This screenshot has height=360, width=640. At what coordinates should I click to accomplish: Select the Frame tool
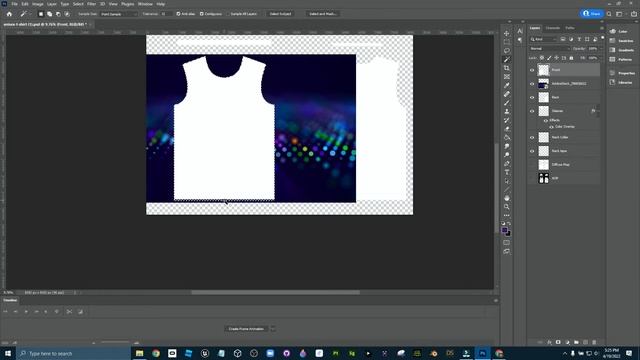pos(507,77)
